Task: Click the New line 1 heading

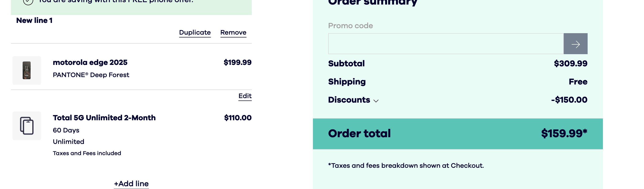Action: point(34,21)
